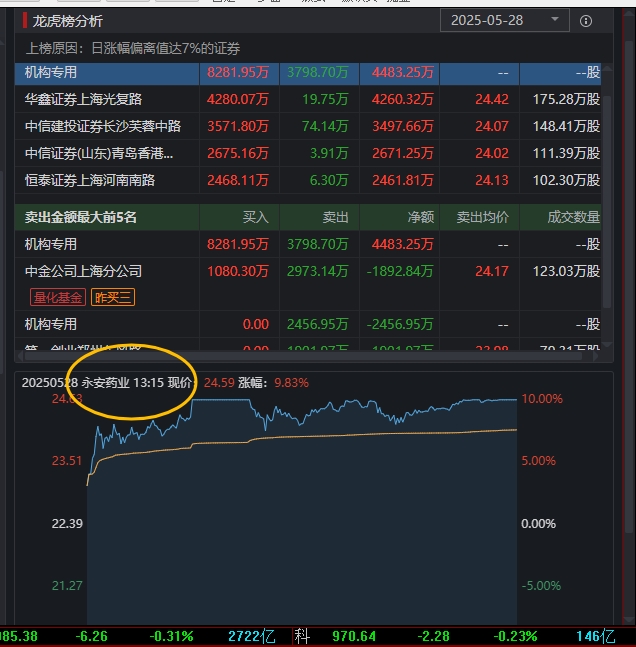
Task: Open the 2025-05-28 date dropdown
Action: 504,20
